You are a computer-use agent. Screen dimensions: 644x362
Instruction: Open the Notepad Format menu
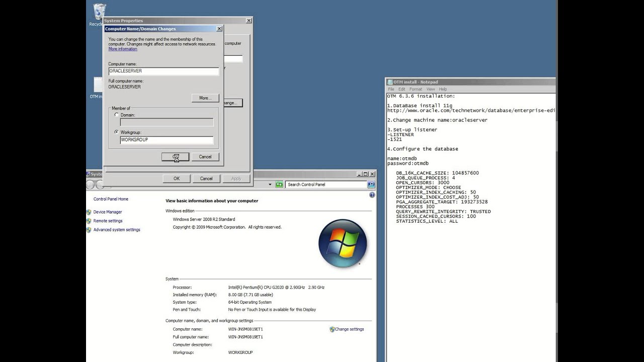(416, 89)
